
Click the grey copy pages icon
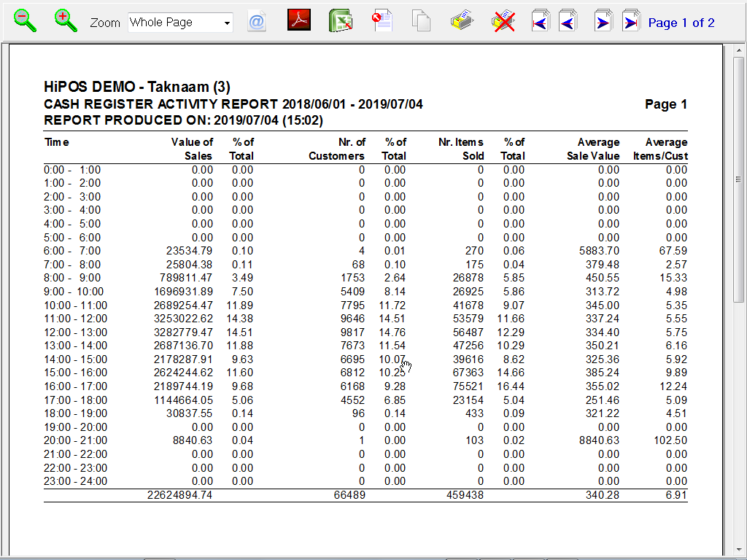421,21
